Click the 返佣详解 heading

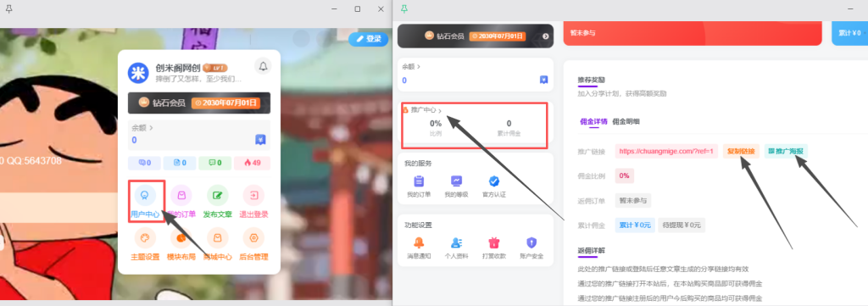[x=591, y=251]
